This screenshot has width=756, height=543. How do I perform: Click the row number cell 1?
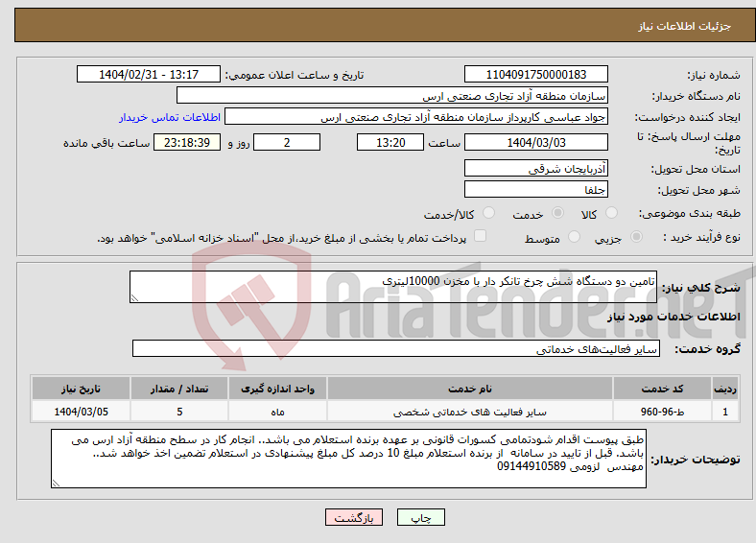[725, 412]
